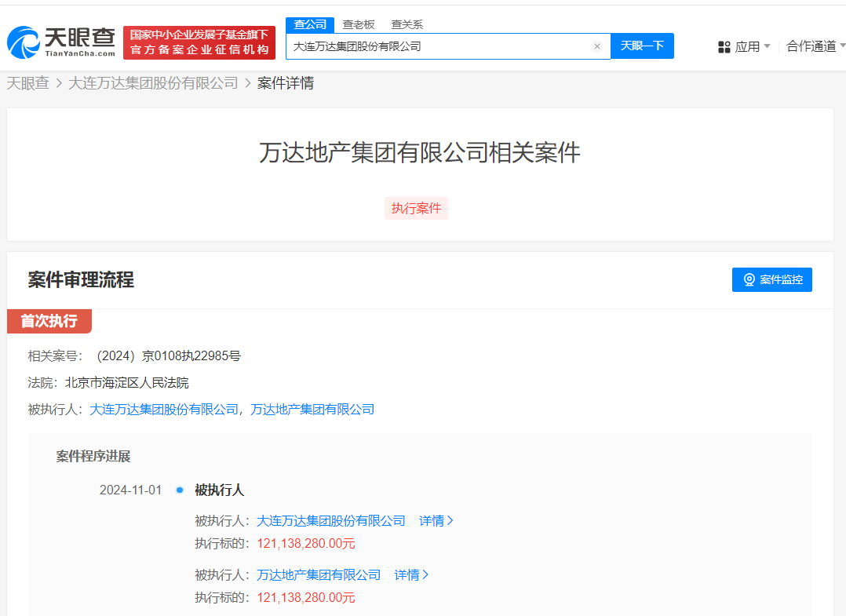Go to 天眼查 home breadcrumb

27,83
